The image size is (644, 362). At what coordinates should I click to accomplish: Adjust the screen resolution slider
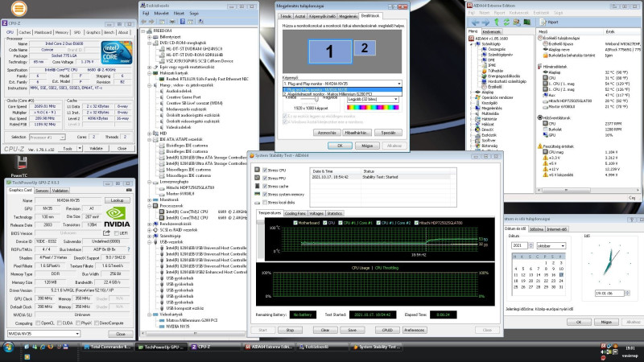(316, 99)
